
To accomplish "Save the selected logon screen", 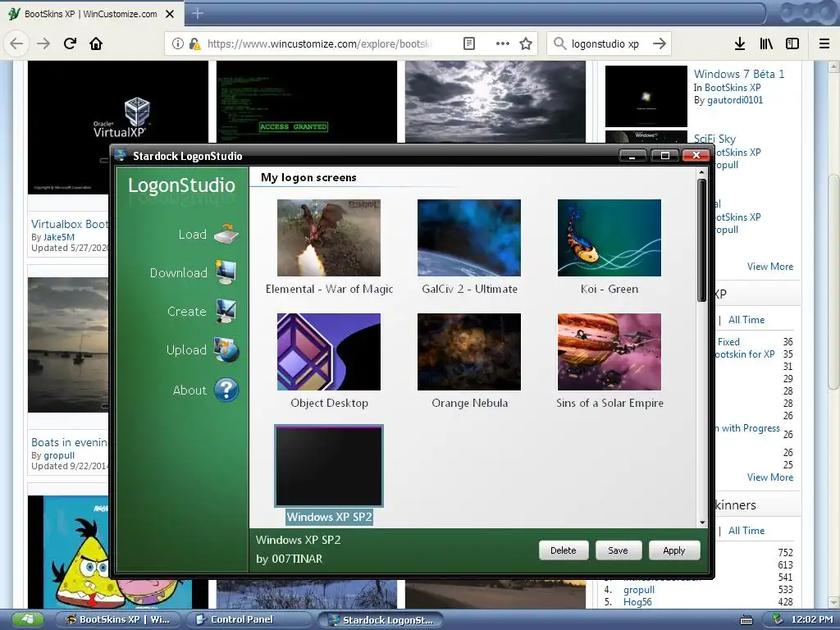I will click(x=618, y=550).
